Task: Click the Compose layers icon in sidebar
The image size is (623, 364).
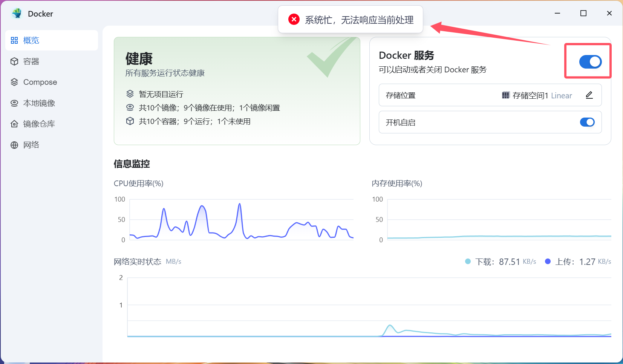Action: (x=14, y=82)
